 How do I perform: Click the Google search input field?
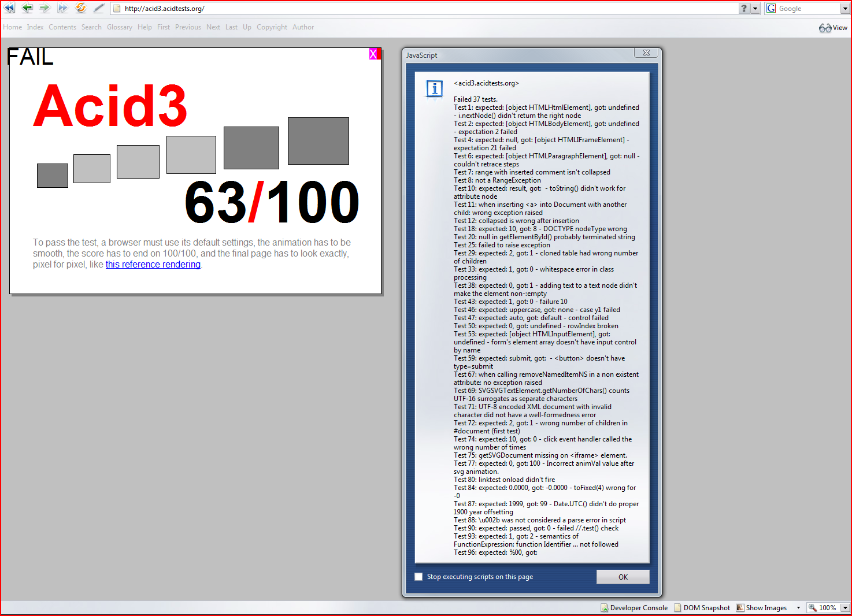click(809, 9)
